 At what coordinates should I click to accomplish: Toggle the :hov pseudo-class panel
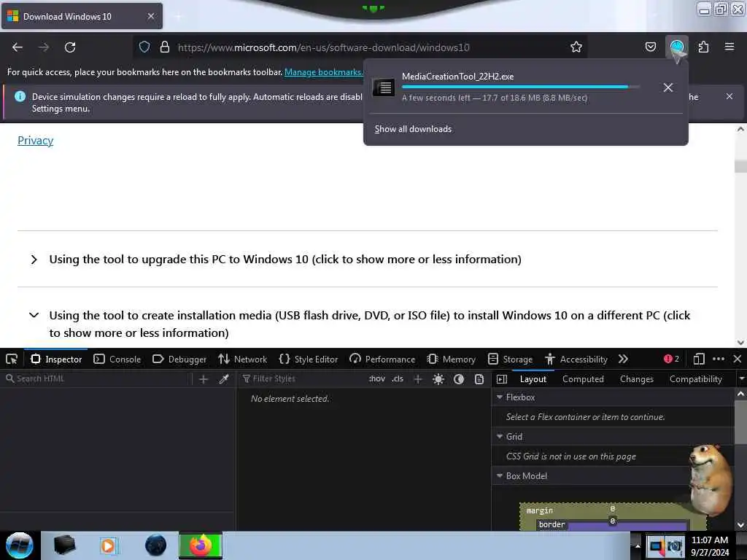click(x=376, y=378)
